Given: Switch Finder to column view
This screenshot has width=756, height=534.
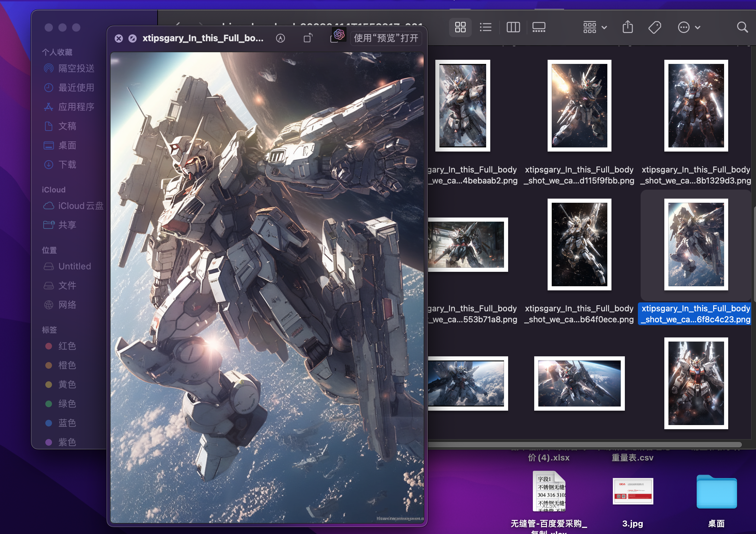Looking at the screenshot, I should (513, 27).
